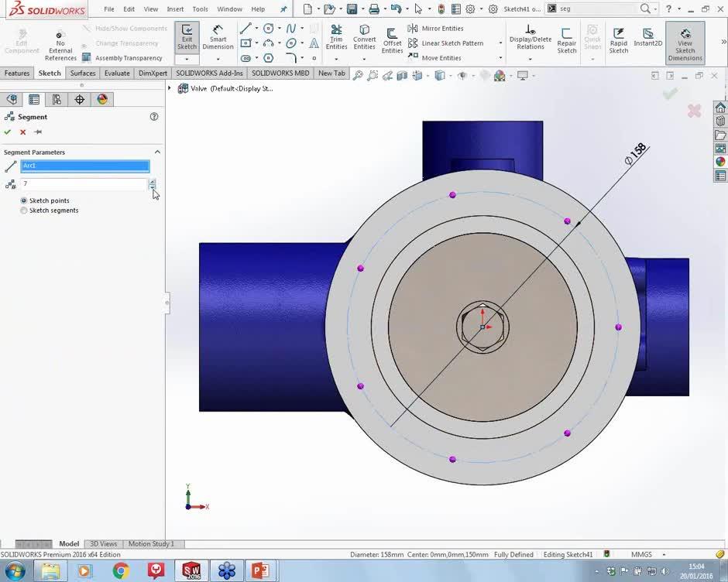Image resolution: width=728 pixels, height=582 pixels.
Task: Collapse the Segment Parameters section
Action: 157,152
